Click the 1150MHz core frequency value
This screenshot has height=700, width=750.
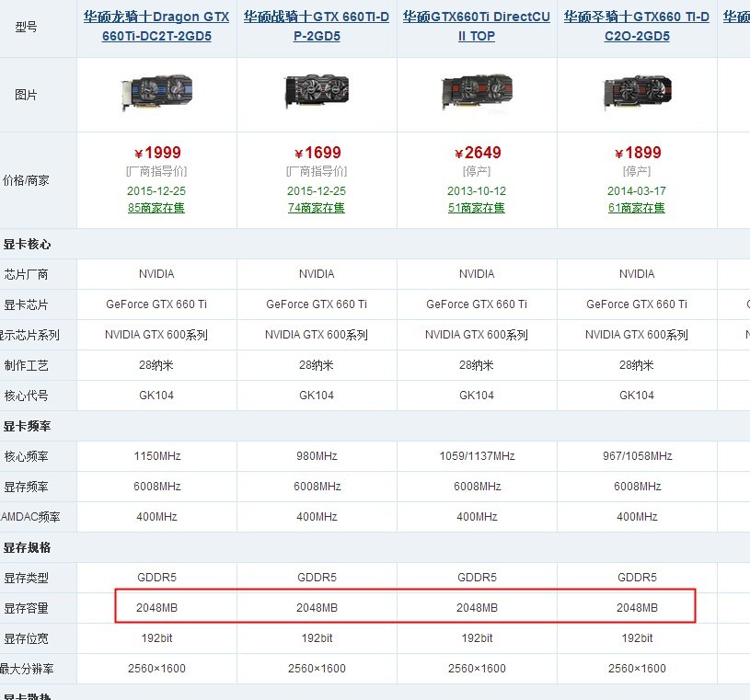[x=157, y=456]
